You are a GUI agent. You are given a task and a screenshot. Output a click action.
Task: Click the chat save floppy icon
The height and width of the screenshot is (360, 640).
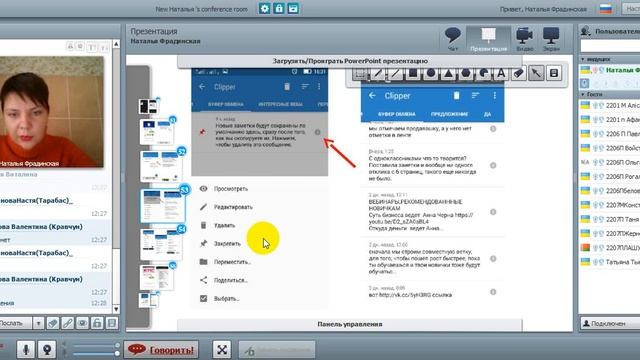[x=111, y=323]
